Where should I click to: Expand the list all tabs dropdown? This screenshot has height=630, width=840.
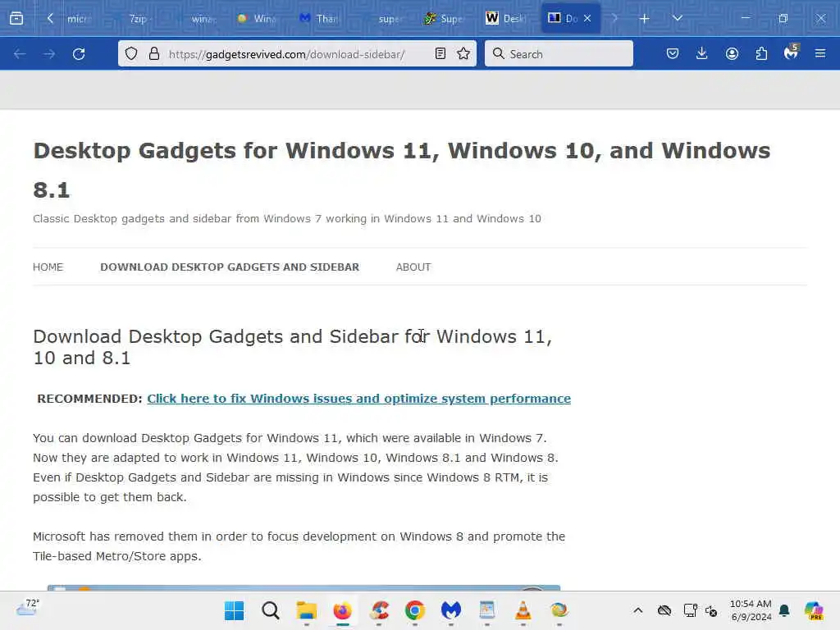677,19
